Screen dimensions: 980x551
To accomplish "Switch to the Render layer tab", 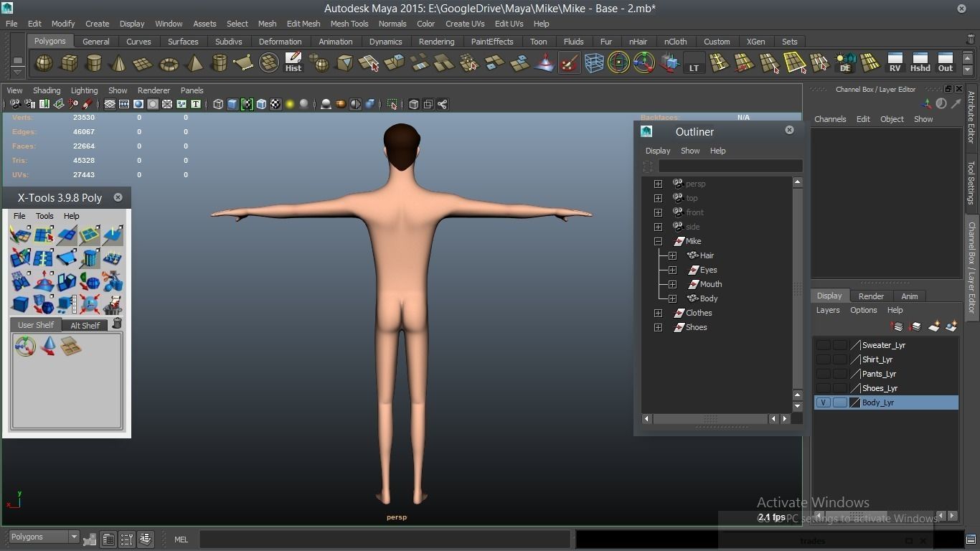I will pyautogui.click(x=871, y=296).
